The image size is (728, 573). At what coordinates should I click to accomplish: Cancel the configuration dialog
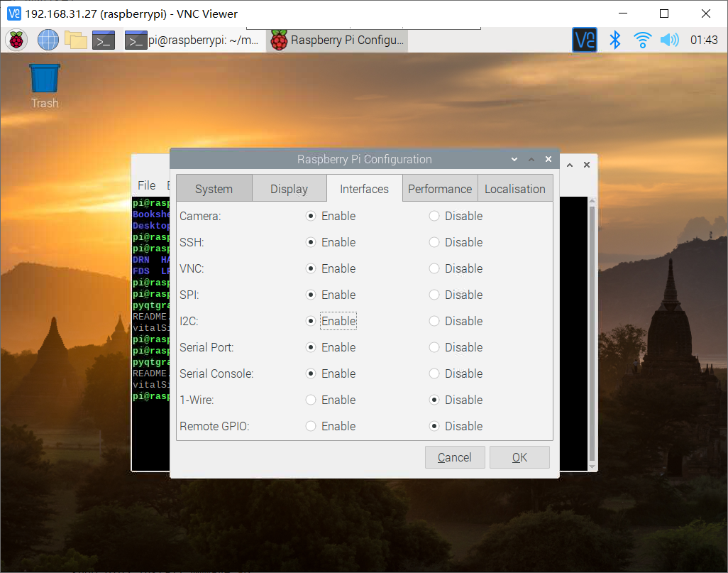click(x=455, y=457)
